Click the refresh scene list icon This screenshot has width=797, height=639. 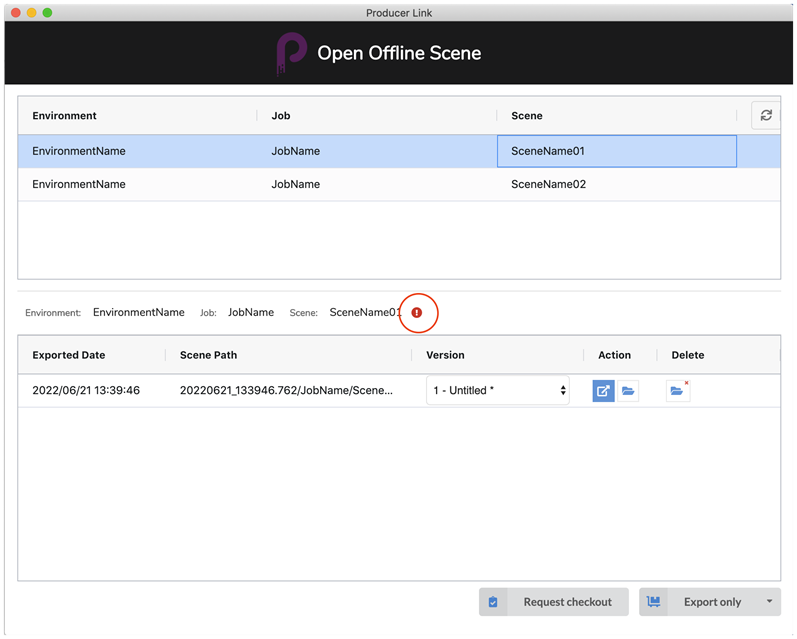pos(766,115)
